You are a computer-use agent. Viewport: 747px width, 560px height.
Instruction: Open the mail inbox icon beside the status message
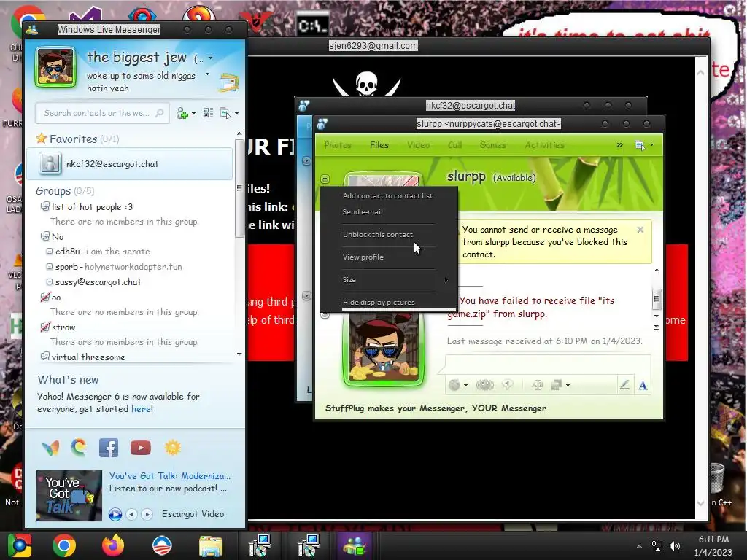pyautogui.click(x=229, y=83)
